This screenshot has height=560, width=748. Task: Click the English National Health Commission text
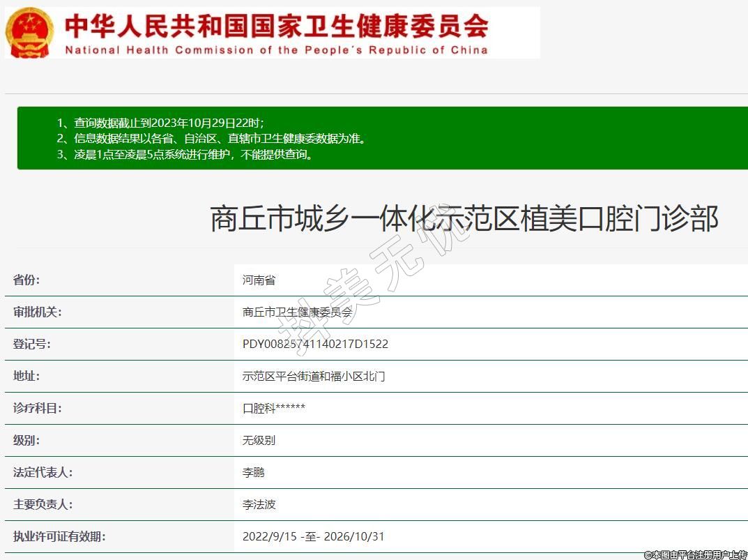(276, 50)
